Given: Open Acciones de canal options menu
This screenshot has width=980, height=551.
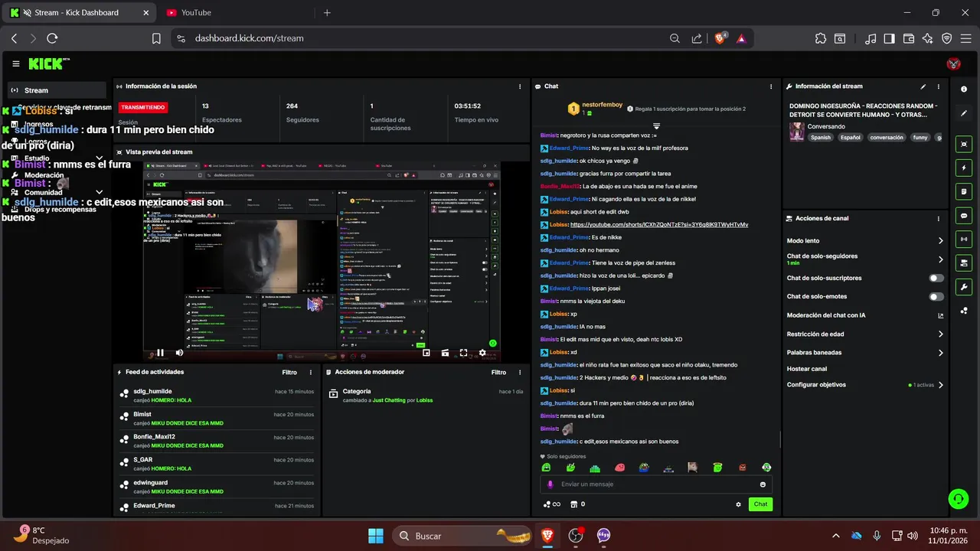Looking at the screenshot, I should 939,218.
